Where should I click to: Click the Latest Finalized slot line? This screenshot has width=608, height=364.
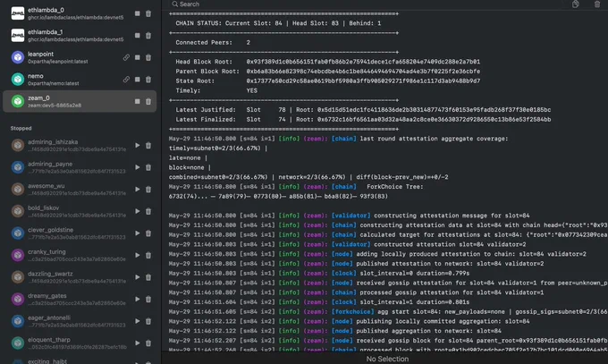363,120
